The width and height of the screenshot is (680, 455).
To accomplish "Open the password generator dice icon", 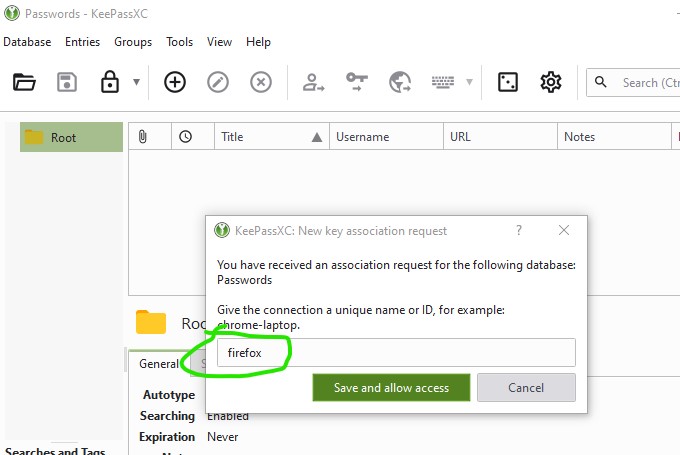I will coord(507,82).
